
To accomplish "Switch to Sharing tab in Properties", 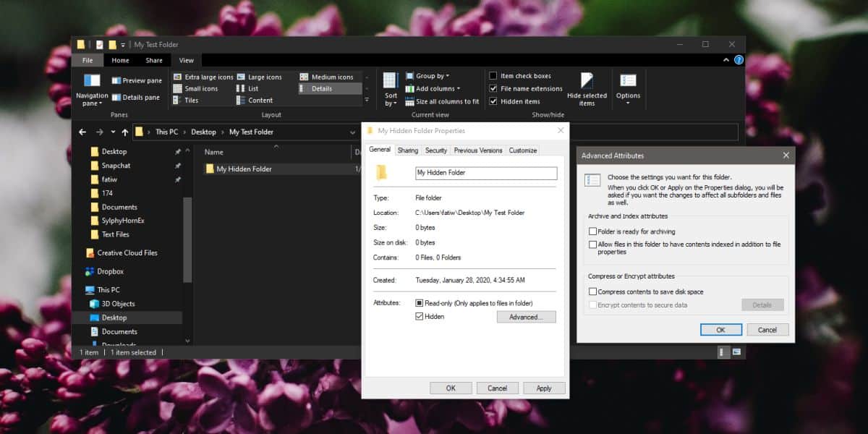I will point(408,150).
